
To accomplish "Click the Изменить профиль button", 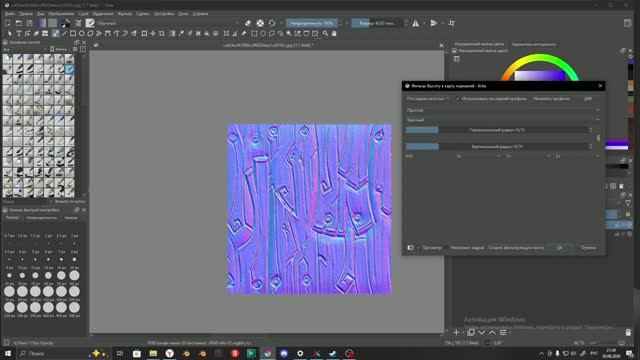I will click(551, 98).
